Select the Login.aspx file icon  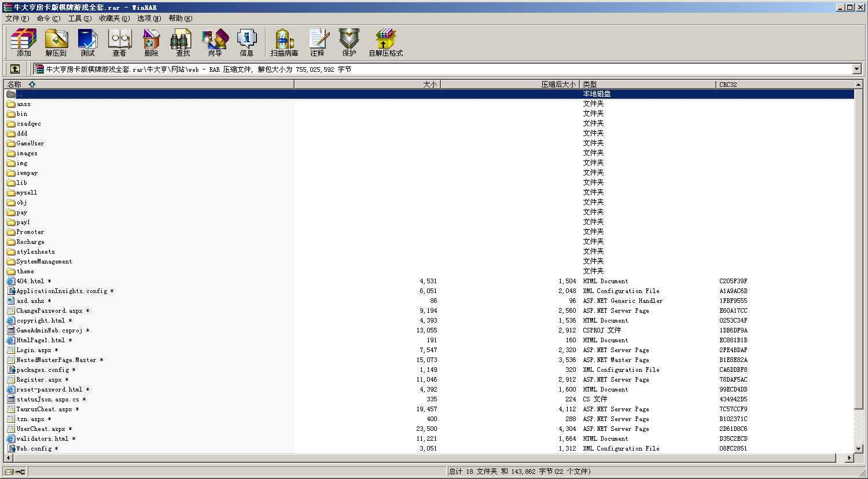pos(11,350)
